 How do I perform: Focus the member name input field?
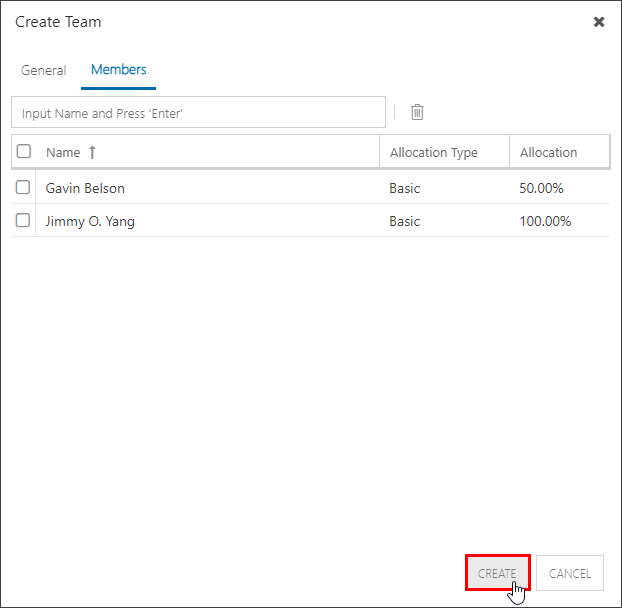coord(198,112)
